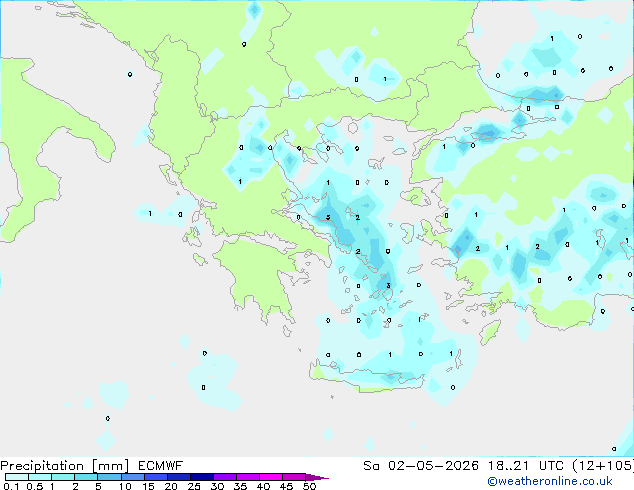This screenshot has width=634, height=490.
Task: Click the legend label '15'
Action: (x=148, y=486)
